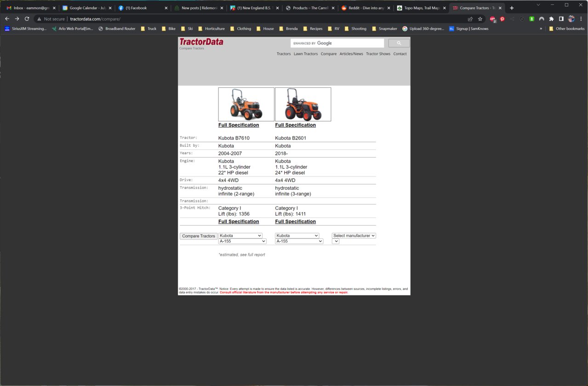Click the Pinterest extension icon
Image resolution: width=588 pixels, height=386 pixels.
click(502, 19)
